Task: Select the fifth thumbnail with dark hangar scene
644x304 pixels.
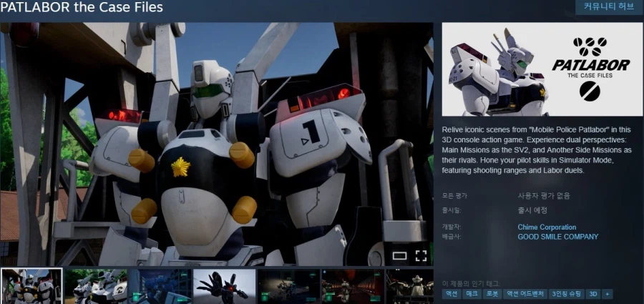Action: [x=288, y=286]
